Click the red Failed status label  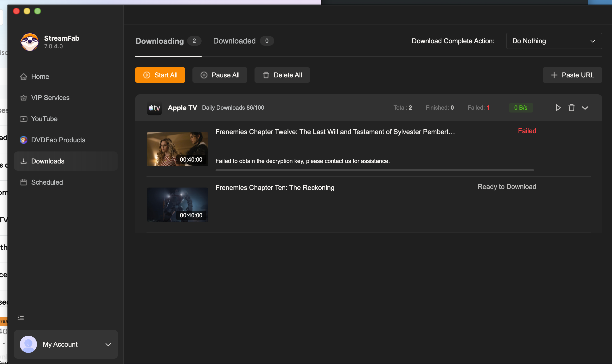(x=527, y=131)
